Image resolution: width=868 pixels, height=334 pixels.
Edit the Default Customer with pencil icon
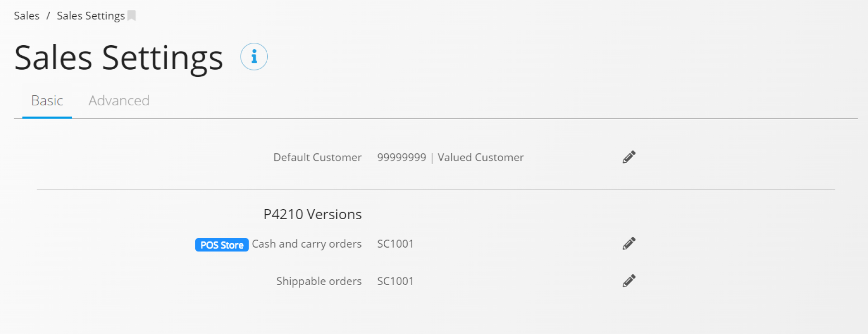(629, 157)
